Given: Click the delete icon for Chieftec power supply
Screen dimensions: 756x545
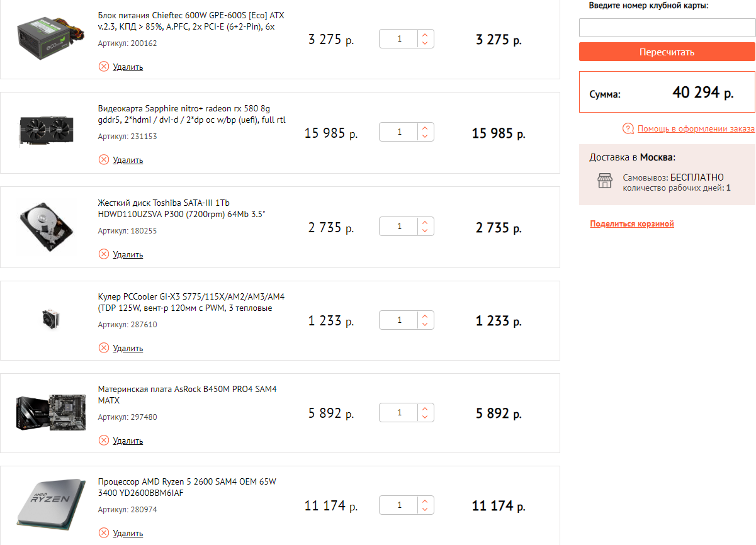Looking at the screenshot, I should point(104,67).
